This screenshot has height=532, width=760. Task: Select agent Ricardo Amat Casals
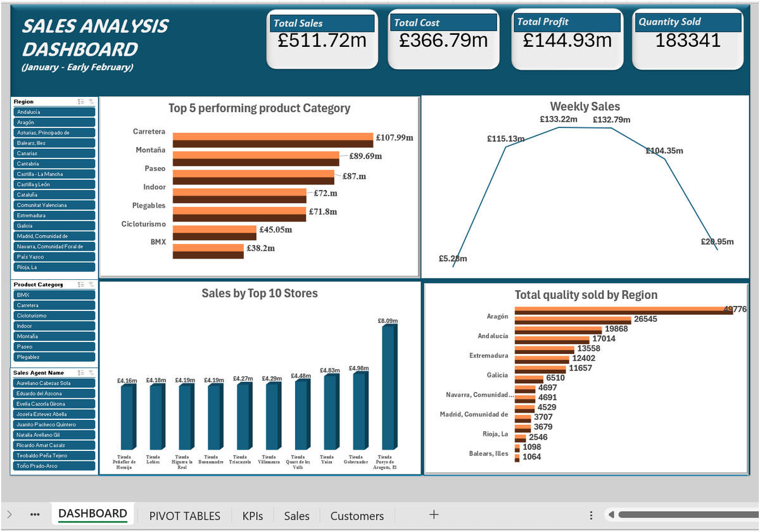pos(54,445)
